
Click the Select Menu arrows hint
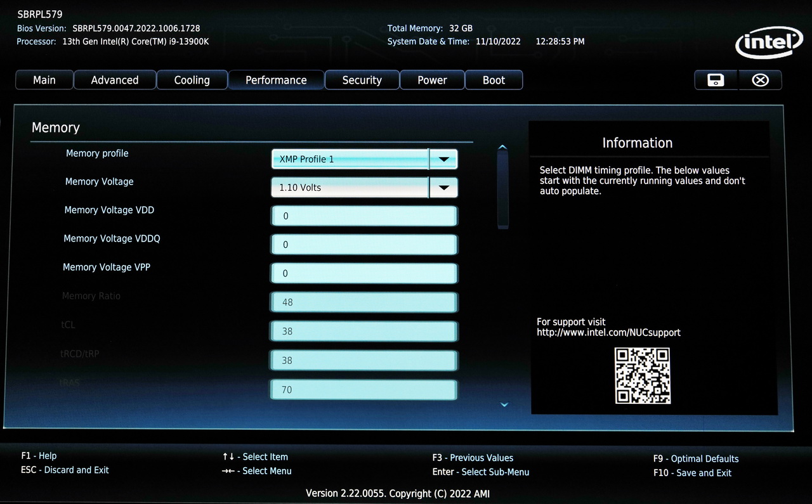coord(256,470)
